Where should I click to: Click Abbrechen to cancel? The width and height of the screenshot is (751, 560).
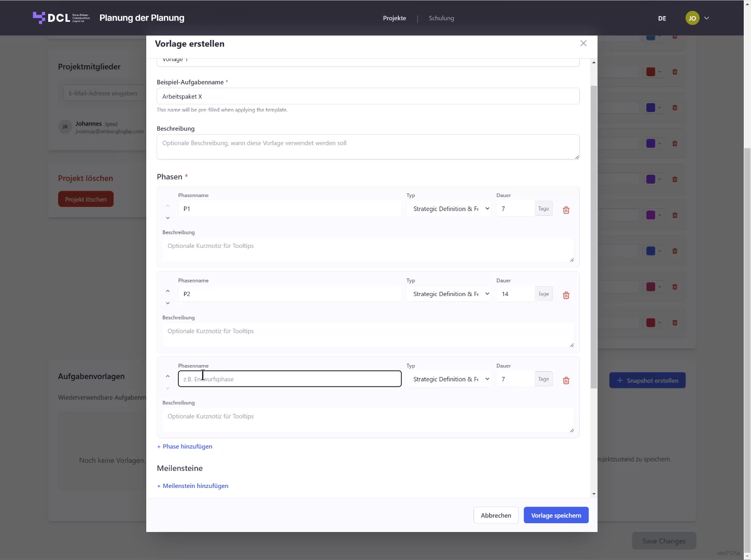496,515
